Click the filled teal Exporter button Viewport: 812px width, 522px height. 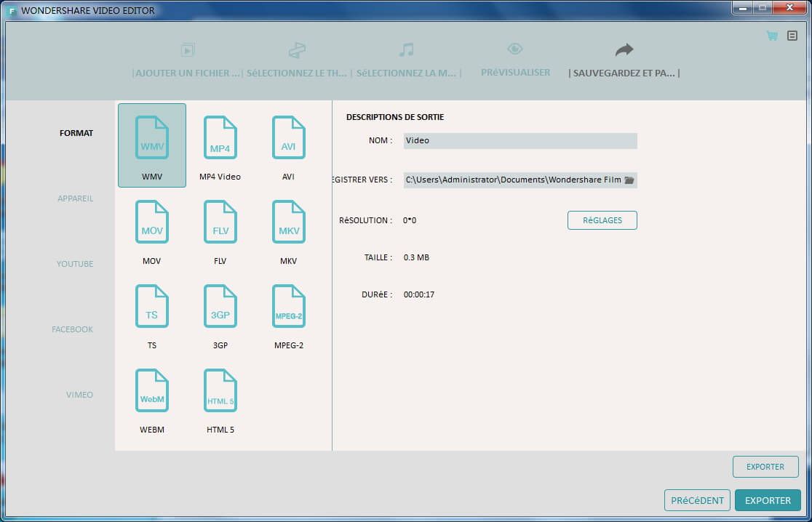pyautogui.click(x=768, y=500)
